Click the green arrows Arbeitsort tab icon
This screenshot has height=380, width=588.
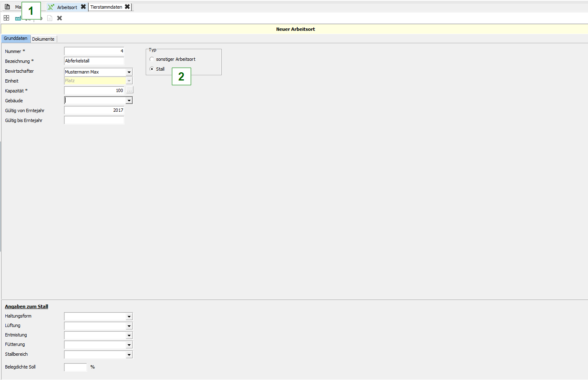pos(51,7)
